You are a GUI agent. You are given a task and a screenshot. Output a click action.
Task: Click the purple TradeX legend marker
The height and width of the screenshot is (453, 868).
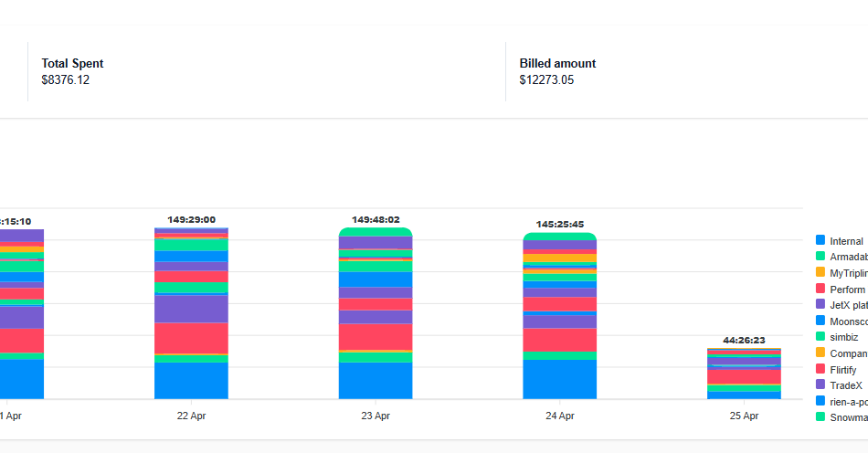pos(820,385)
